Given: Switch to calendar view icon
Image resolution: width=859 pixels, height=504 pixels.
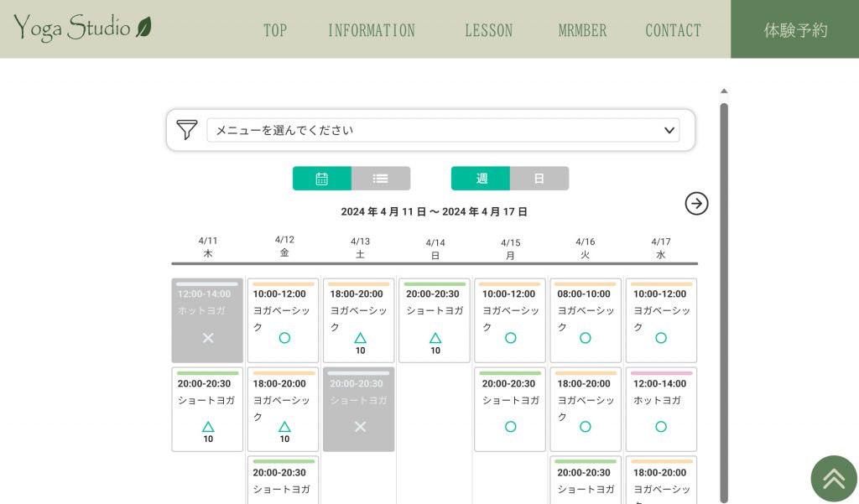Looking at the screenshot, I should pyautogui.click(x=321, y=179).
